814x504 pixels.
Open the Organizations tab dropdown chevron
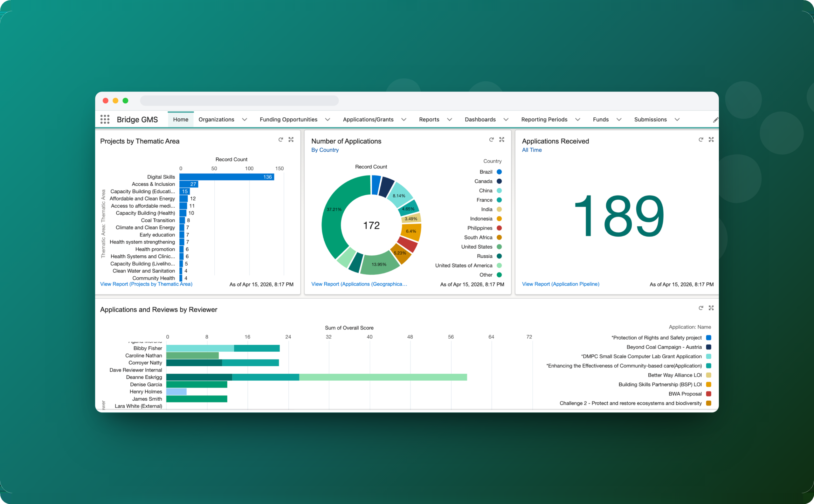click(x=245, y=120)
